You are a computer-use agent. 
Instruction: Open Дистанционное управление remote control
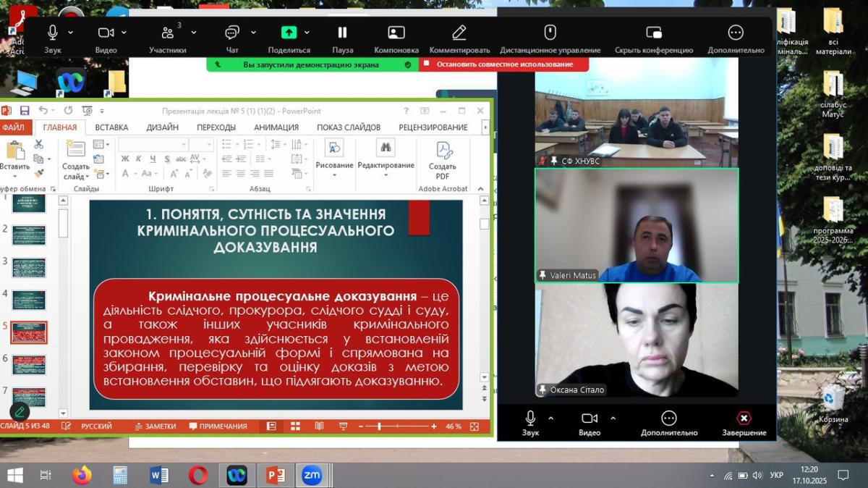(550, 38)
